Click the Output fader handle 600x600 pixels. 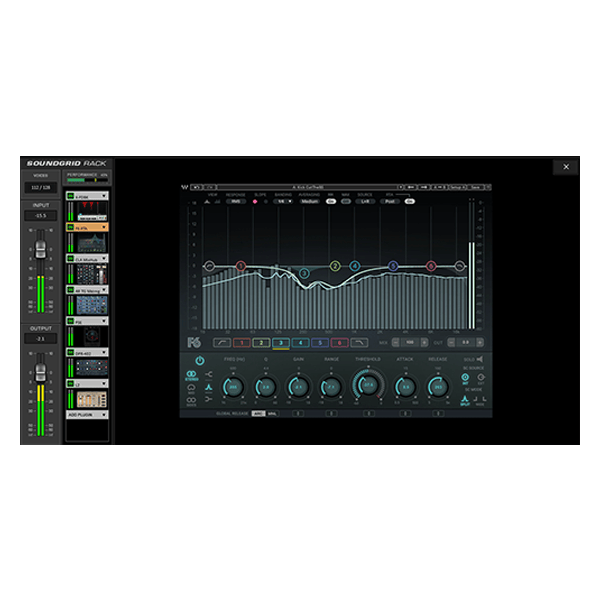coord(41,372)
